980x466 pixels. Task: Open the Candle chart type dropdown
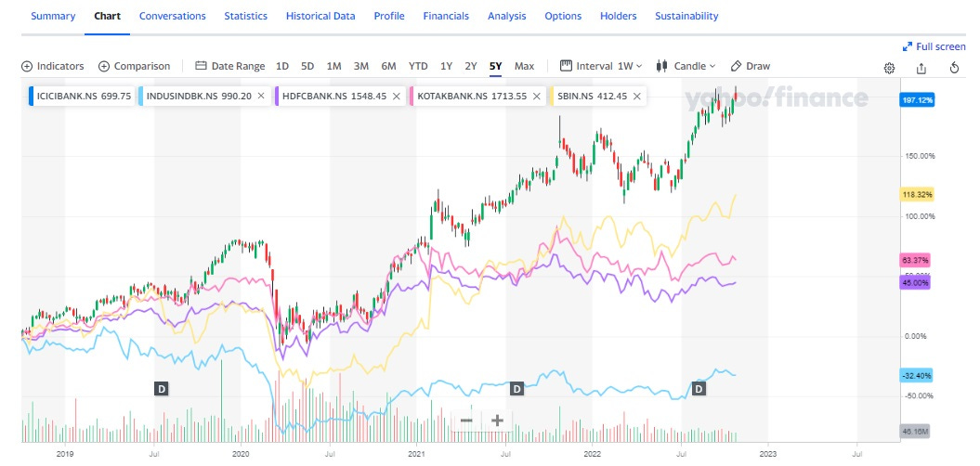tap(686, 66)
